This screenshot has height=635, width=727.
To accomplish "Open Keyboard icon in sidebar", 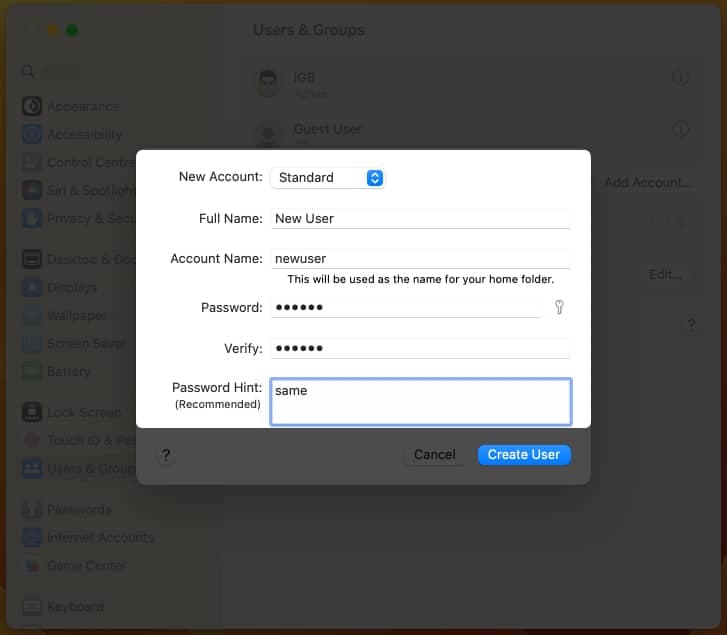I will 32,606.
